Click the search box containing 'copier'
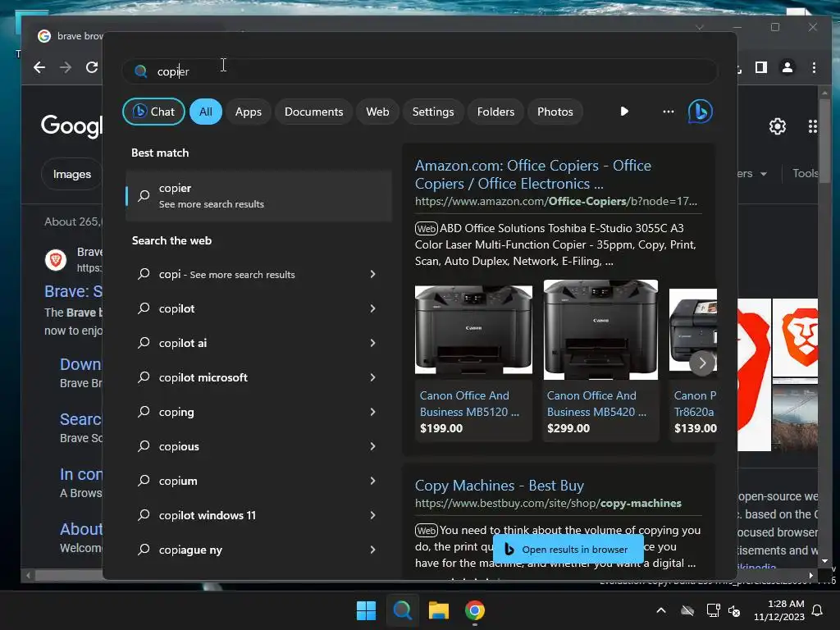840x630 pixels. (420, 71)
